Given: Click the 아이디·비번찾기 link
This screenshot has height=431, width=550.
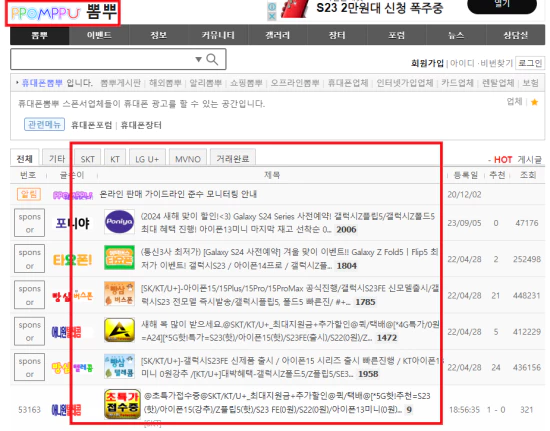Looking at the screenshot, I should pos(481,63).
